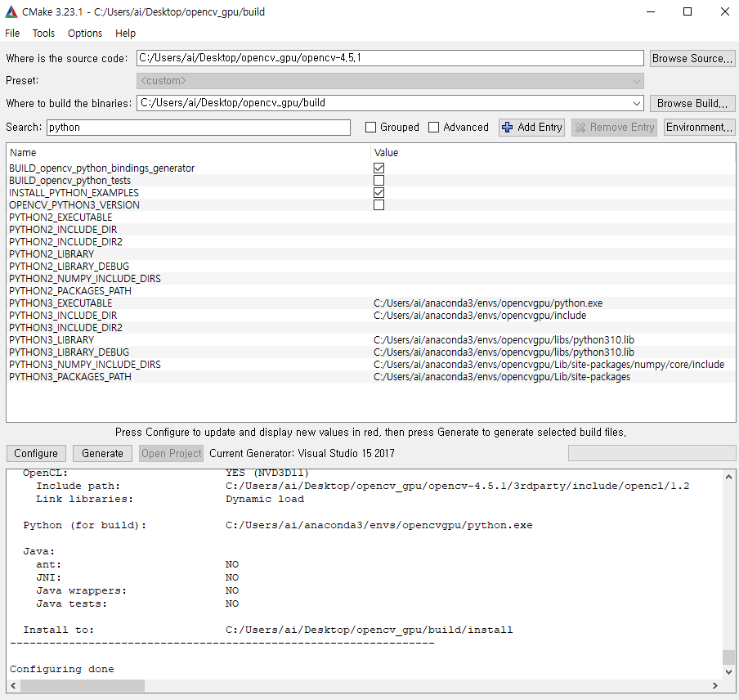Click the output log scroll right arrow

click(715, 685)
